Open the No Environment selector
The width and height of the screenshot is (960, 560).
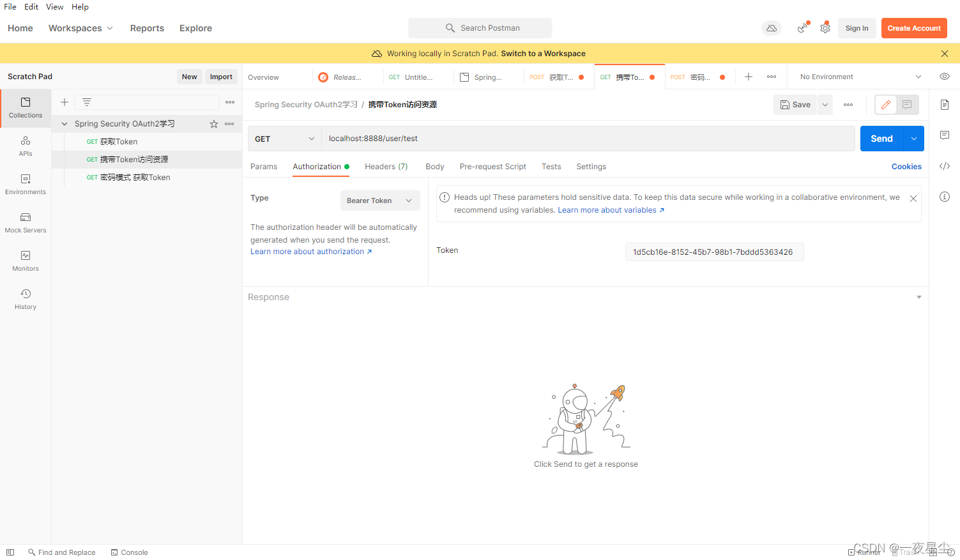pyautogui.click(x=860, y=77)
